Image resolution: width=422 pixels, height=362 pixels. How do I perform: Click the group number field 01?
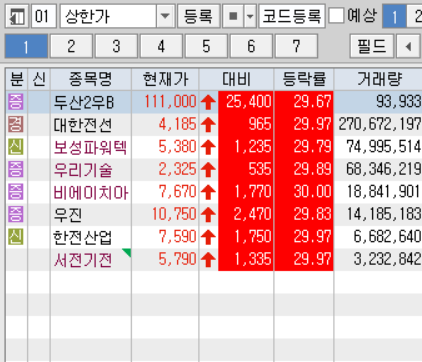point(44,16)
